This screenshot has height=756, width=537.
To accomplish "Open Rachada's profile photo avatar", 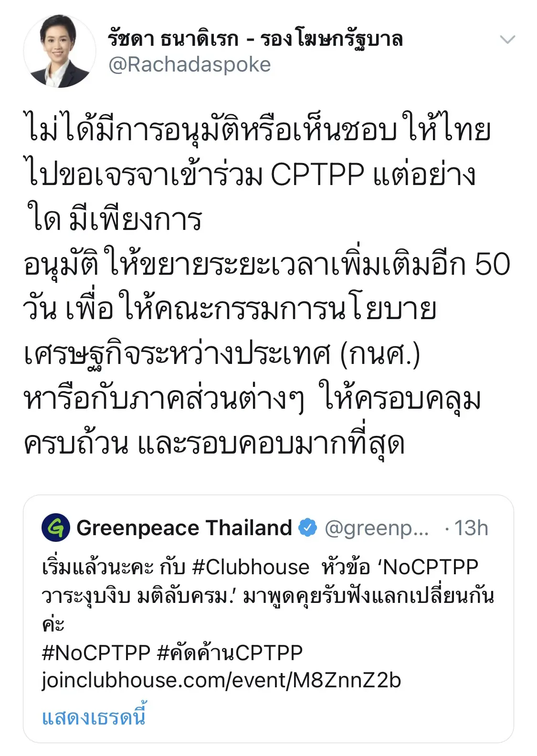I will tap(59, 51).
